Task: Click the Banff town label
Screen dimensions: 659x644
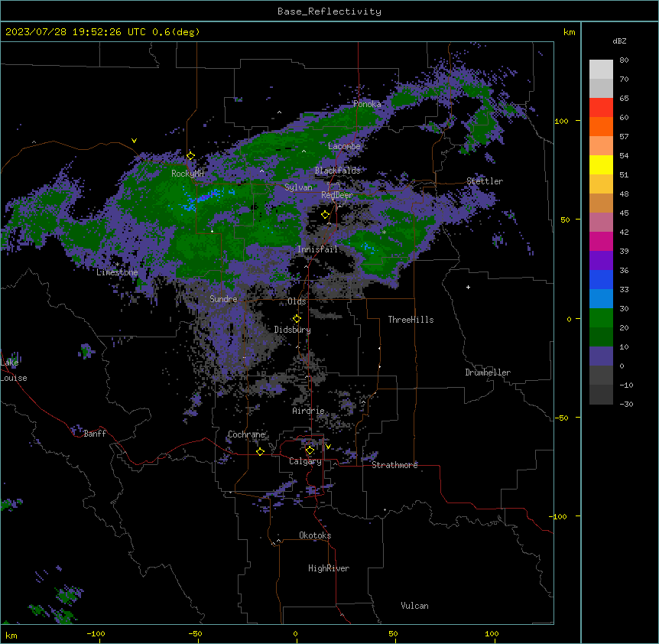Action: pyautogui.click(x=95, y=434)
